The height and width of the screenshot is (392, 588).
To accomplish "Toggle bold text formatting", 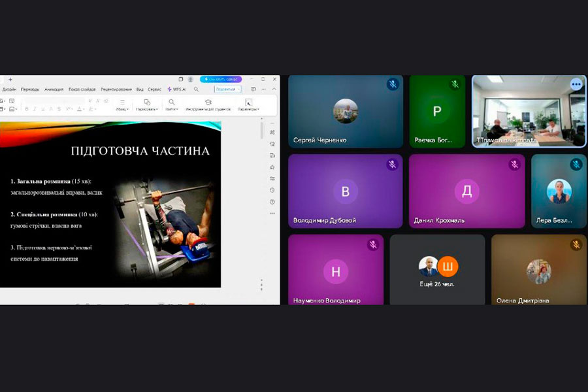I will click(27, 109).
